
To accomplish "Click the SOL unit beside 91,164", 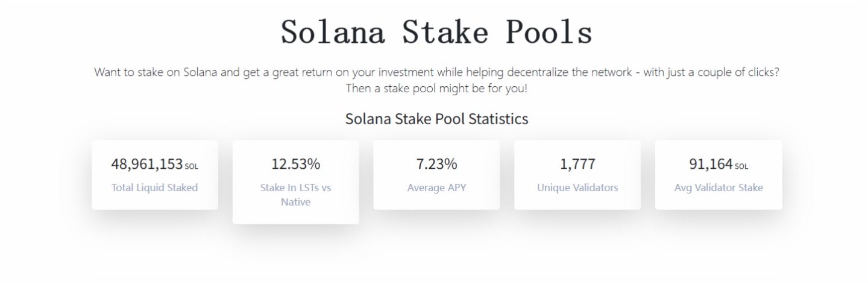I will click(741, 166).
